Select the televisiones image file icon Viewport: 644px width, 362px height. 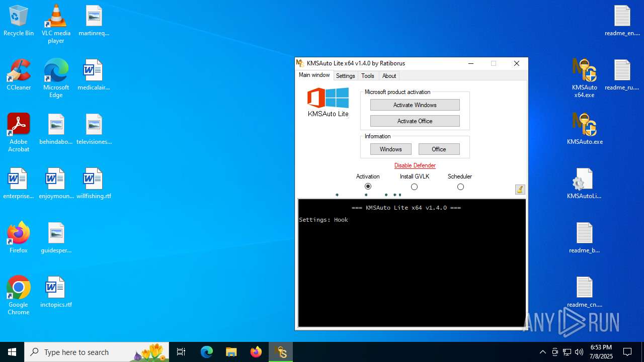pos(94,130)
